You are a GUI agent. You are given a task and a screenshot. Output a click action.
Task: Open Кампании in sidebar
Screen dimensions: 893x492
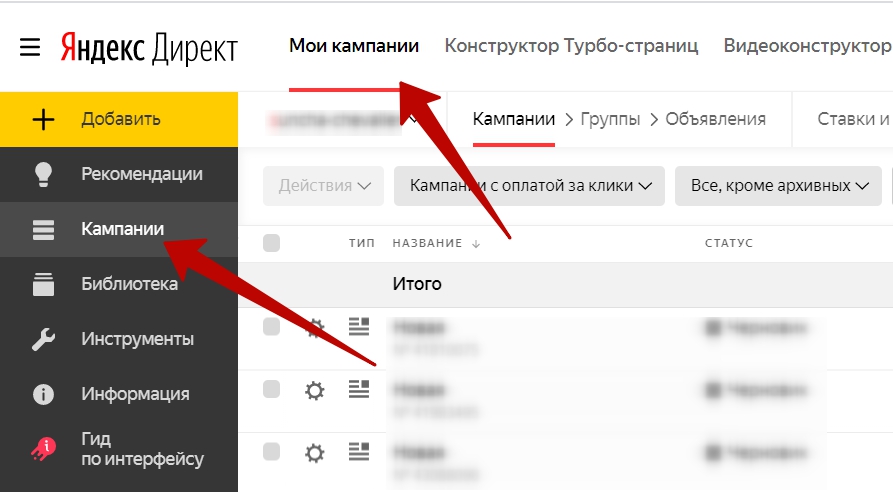(119, 229)
